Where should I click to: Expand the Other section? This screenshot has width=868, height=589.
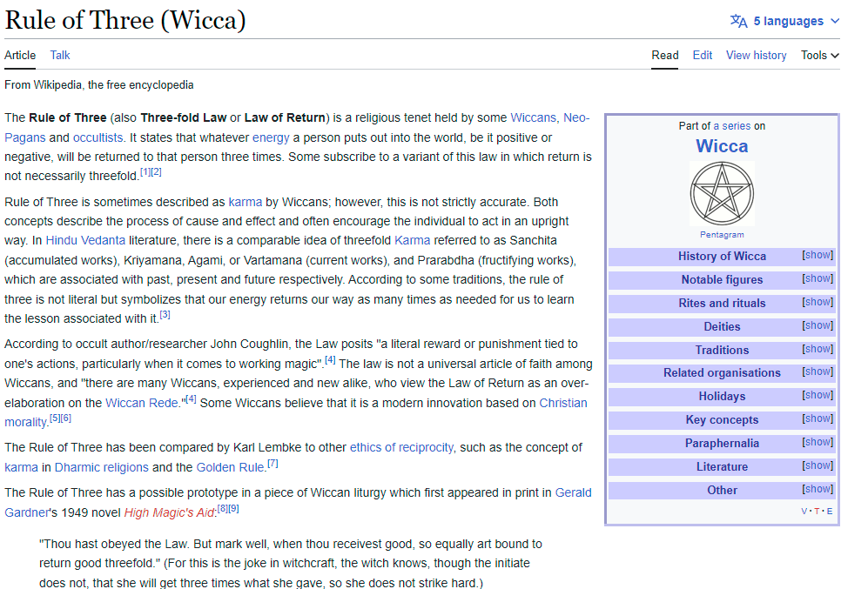[x=818, y=490]
